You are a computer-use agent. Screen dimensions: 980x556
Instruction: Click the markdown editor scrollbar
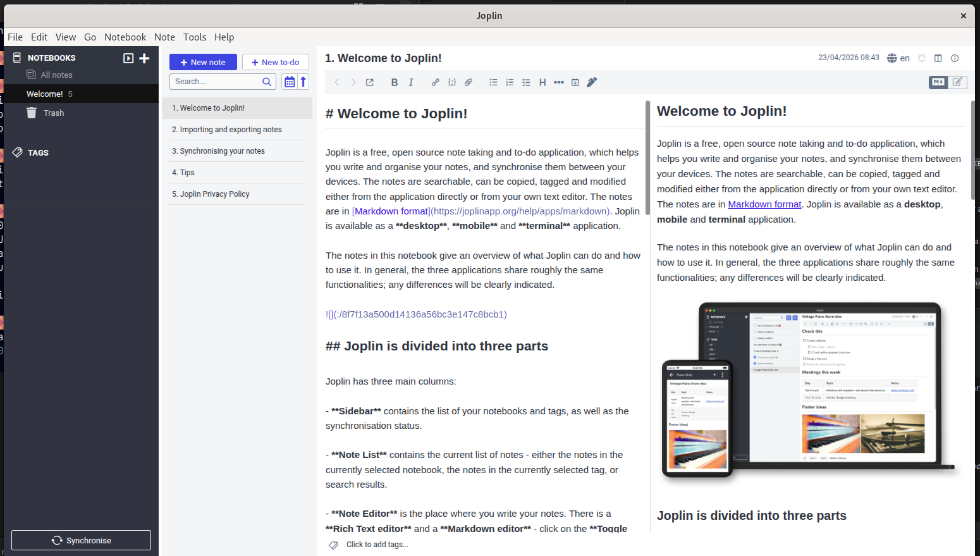click(x=647, y=158)
